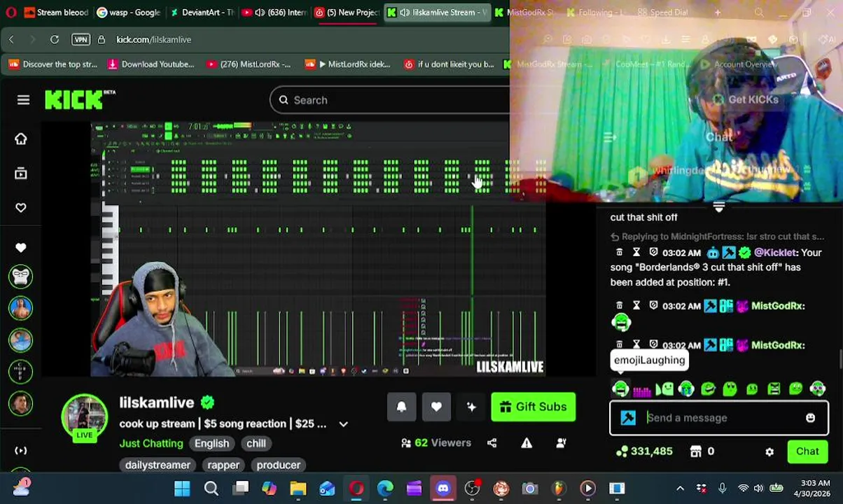Click the filled heart sidebar icon
This screenshot has height=504, width=843.
point(20,248)
